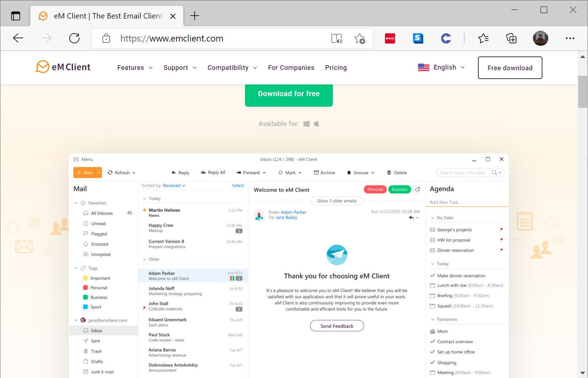This screenshot has height=378, width=588.
Task: Click the eM Client logo
Action: click(x=63, y=67)
